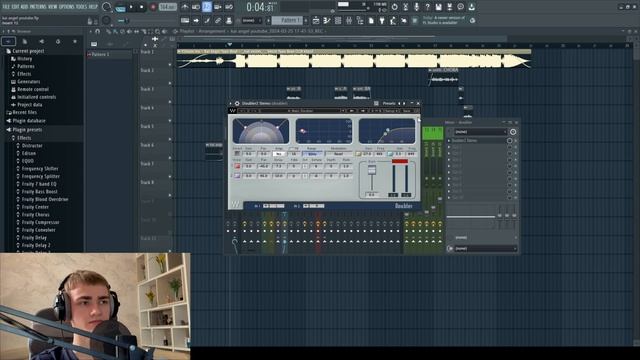This screenshot has height=360, width=640.
Task: Select Pattern 1 in pattern picker
Action: [110, 54]
